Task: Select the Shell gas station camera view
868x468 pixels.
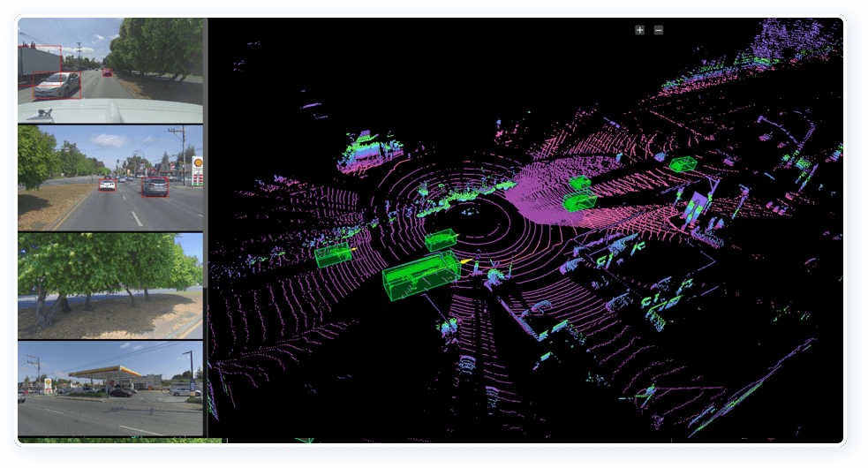Action: click(x=110, y=389)
